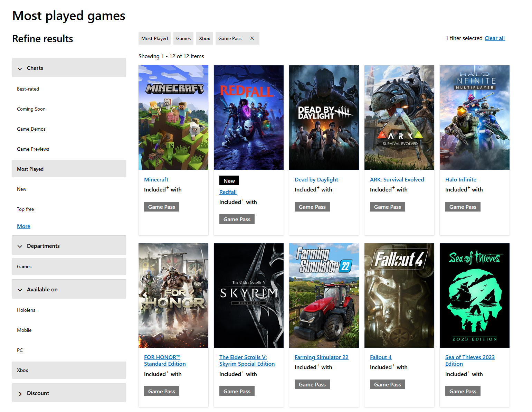Open the Dead by Daylight cover art
532x412 pixels.
click(x=324, y=118)
